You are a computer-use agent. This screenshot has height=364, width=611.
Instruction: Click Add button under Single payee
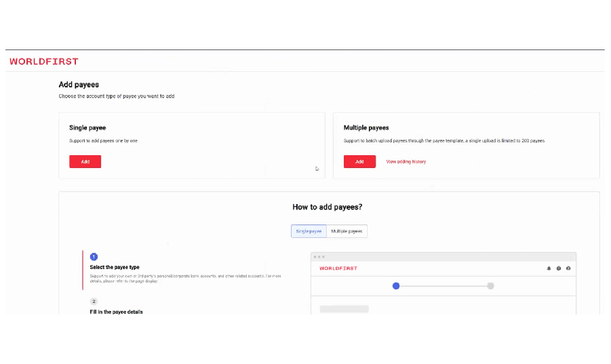[85, 161]
